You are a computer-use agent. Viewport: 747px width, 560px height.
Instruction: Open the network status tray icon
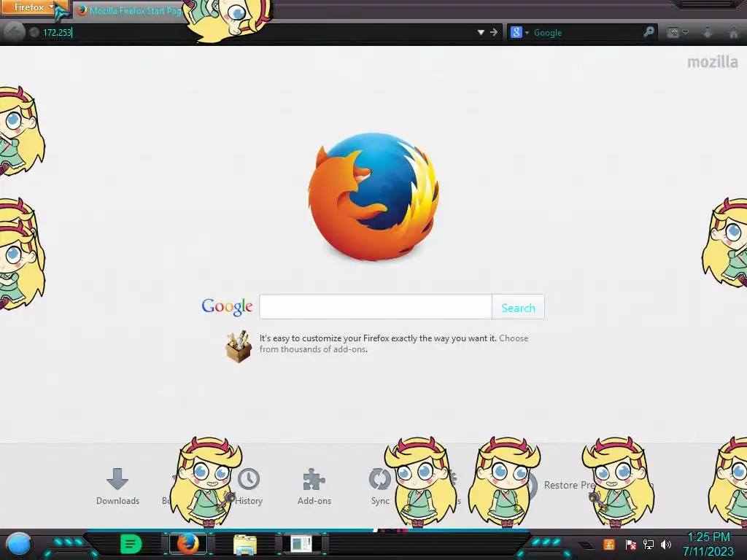coord(648,544)
